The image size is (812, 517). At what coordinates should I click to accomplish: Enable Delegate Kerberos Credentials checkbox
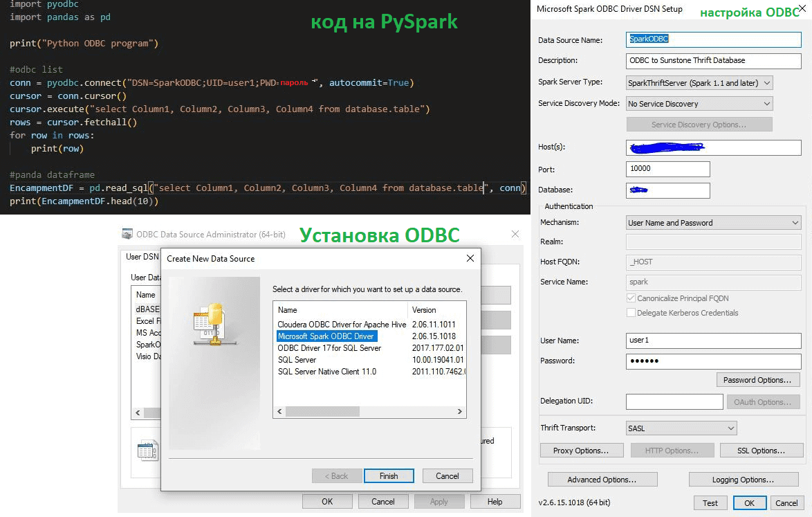pos(631,313)
